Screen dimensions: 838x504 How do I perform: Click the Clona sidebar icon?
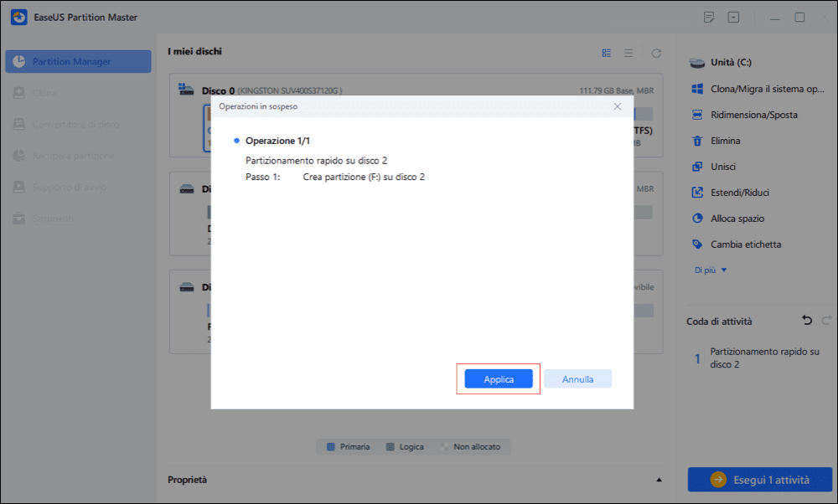(x=19, y=93)
